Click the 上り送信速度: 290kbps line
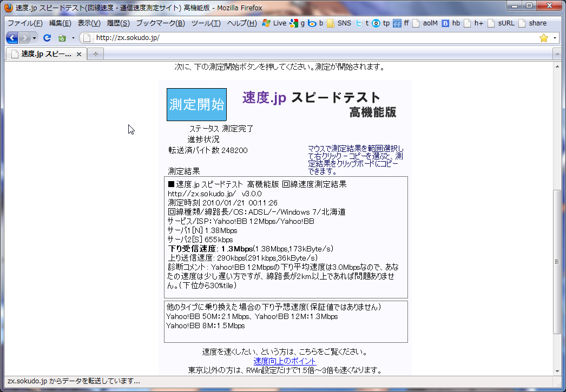This screenshot has height=392, width=566. click(x=243, y=258)
